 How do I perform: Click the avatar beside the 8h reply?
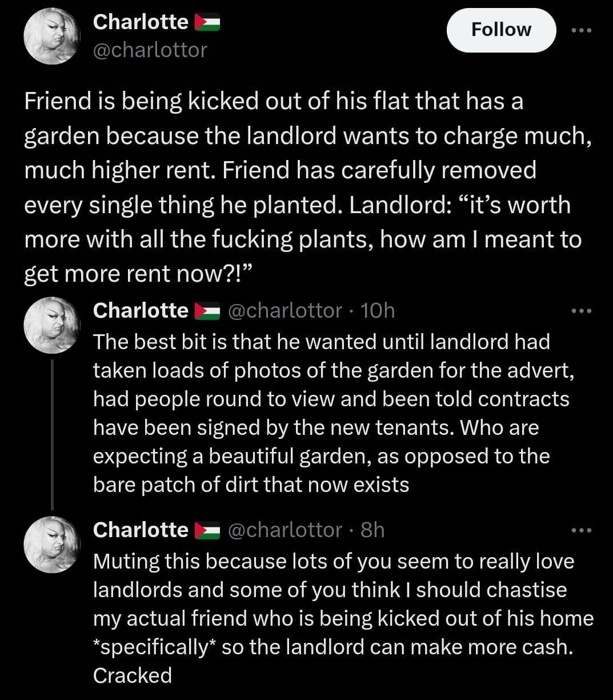coord(51,544)
